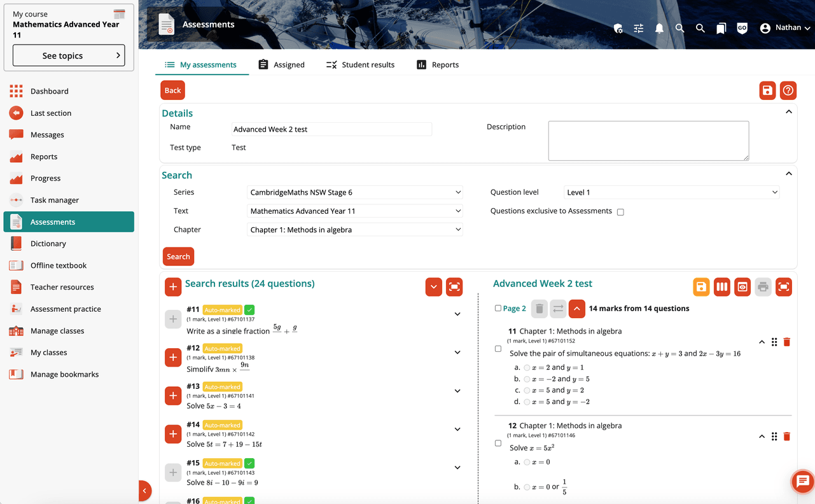Click the fullscreen icon on the Advanced Week 2 panel
The height and width of the screenshot is (504, 815).
tap(783, 287)
